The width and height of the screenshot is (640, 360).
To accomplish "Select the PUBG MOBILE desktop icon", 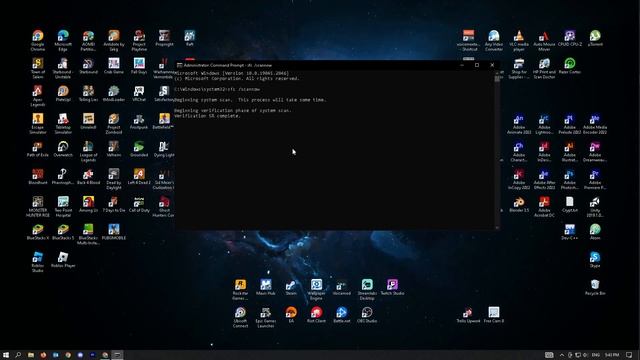I will 113,232.
